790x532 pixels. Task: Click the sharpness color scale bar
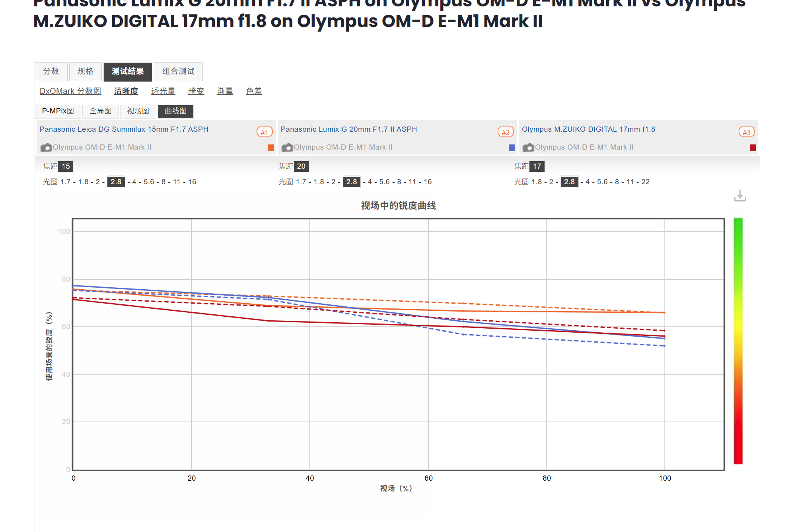point(738,341)
